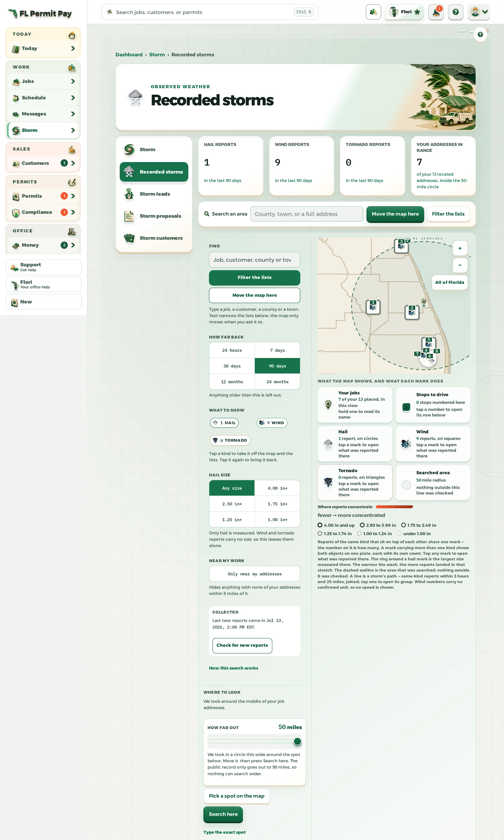
Task: Open the notifications bell with 2 alerts
Action: [436, 12]
